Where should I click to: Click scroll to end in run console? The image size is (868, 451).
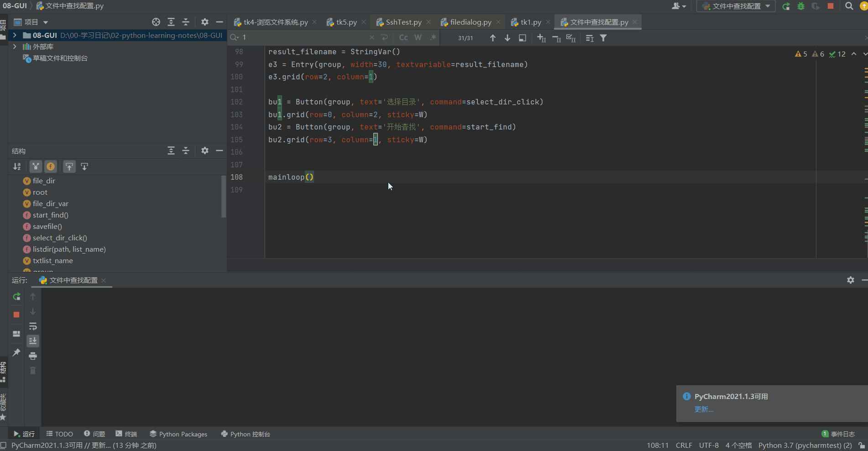point(33,341)
